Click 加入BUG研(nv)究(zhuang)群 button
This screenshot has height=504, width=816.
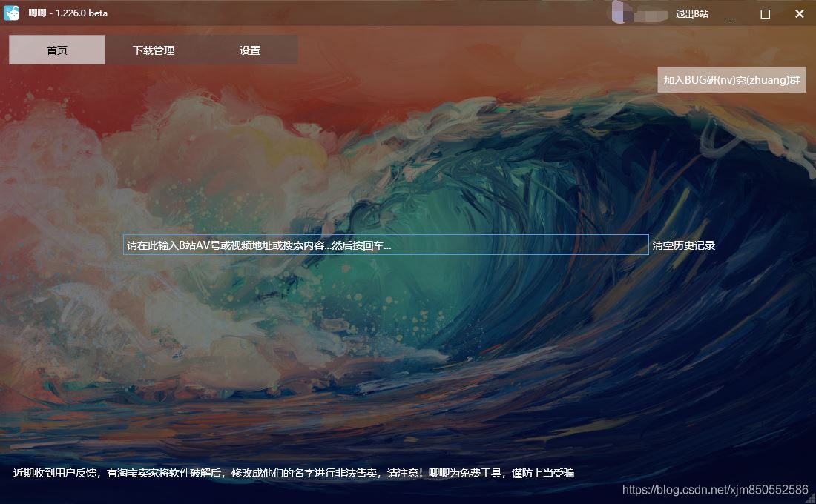pyautogui.click(x=731, y=79)
